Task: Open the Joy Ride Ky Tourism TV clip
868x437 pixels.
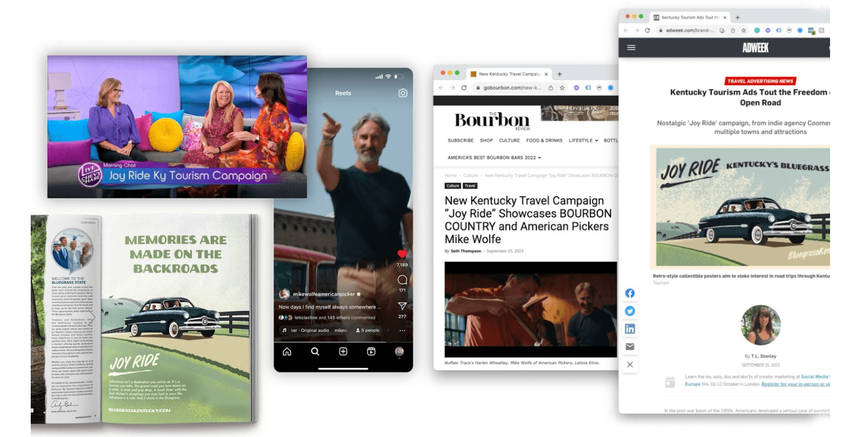Action: pyautogui.click(x=177, y=127)
